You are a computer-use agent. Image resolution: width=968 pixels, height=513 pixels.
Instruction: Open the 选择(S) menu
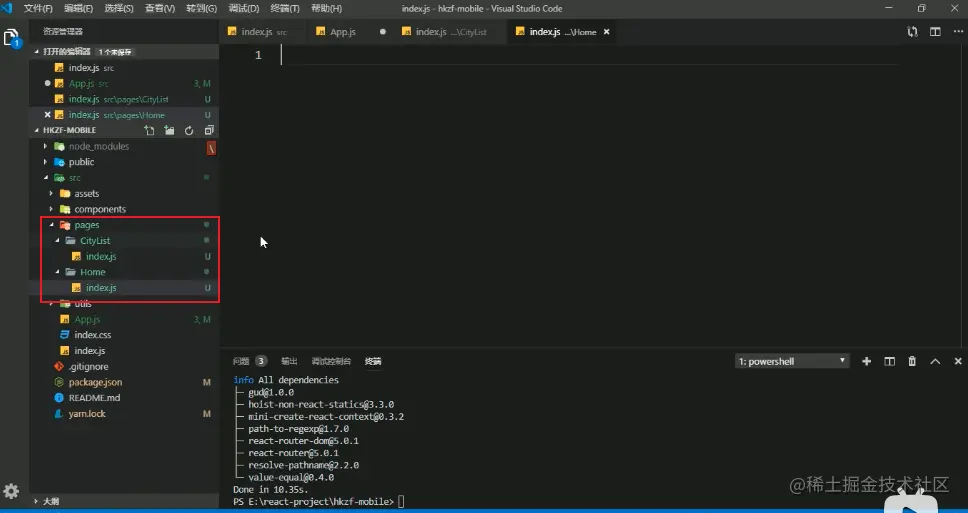(119, 9)
